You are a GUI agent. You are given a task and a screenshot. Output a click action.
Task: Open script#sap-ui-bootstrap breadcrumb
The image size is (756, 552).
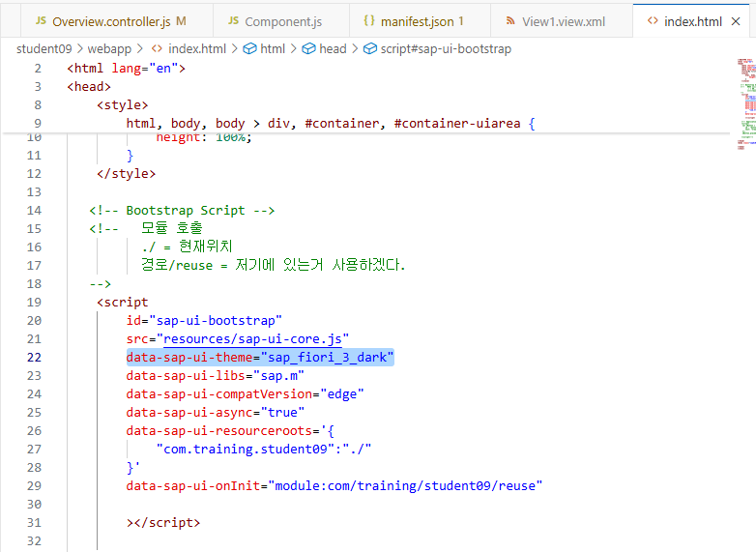pos(446,48)
